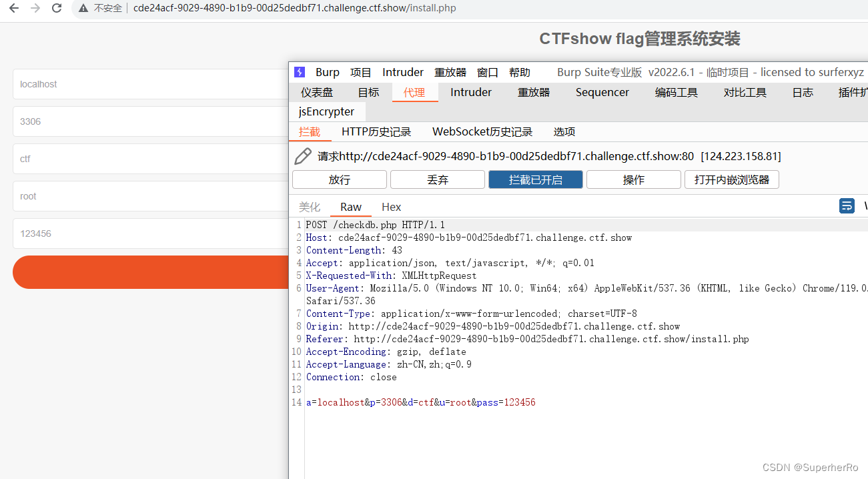
Task: View the request in the Hex tab
Action: pos(391,207)
